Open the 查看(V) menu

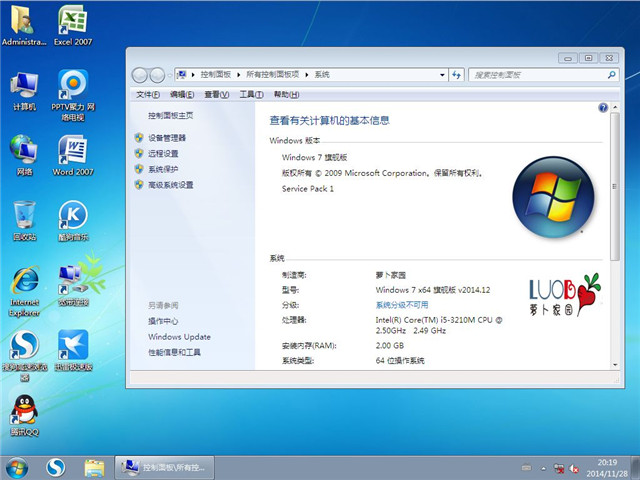216,95
